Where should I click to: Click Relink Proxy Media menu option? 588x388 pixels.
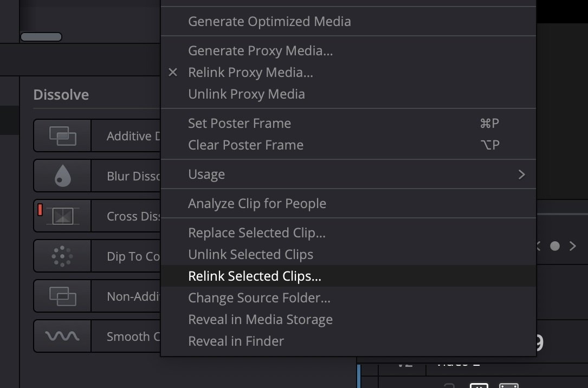[250, 73]
